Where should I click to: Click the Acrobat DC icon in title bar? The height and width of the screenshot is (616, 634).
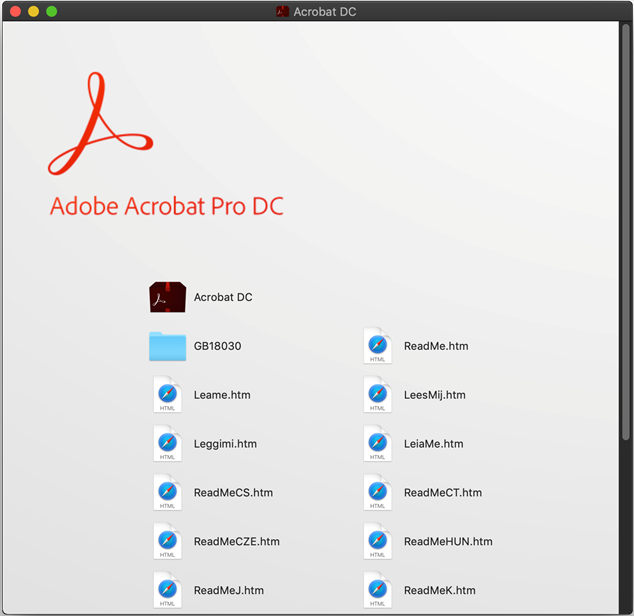point(282,11)
